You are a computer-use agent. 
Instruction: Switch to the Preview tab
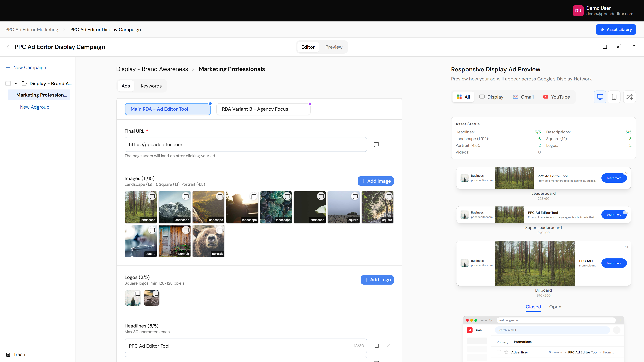(x=334, y=47)
